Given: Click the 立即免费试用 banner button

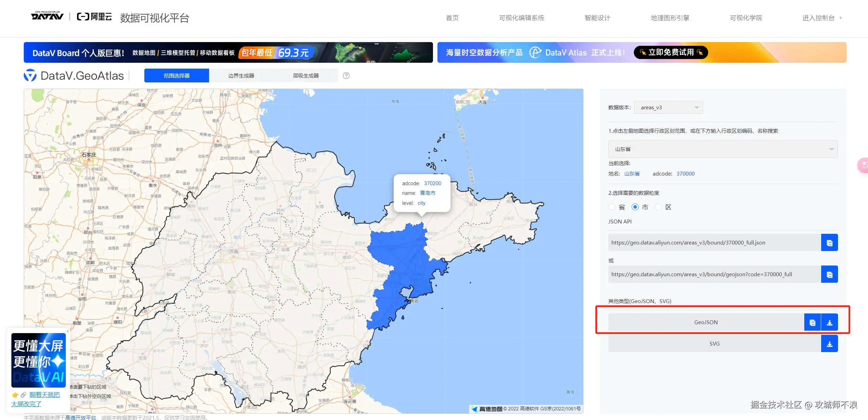Looking at the screenshot, I should pyautogui.click(x=670, y=52).
